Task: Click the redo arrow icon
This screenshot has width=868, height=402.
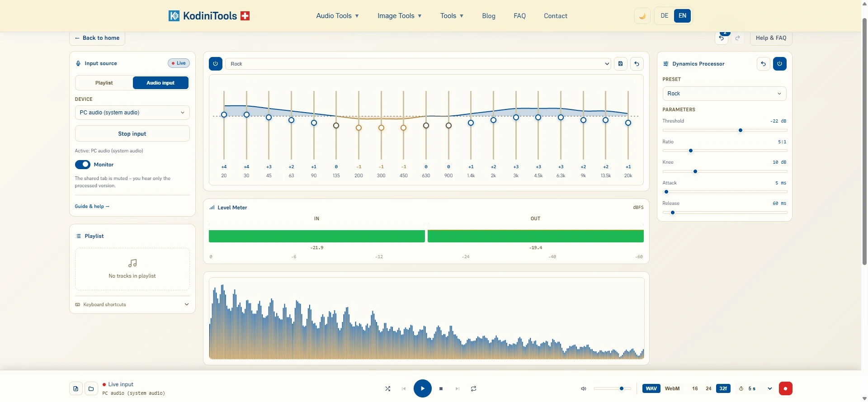Action: [x=738, y=38]
